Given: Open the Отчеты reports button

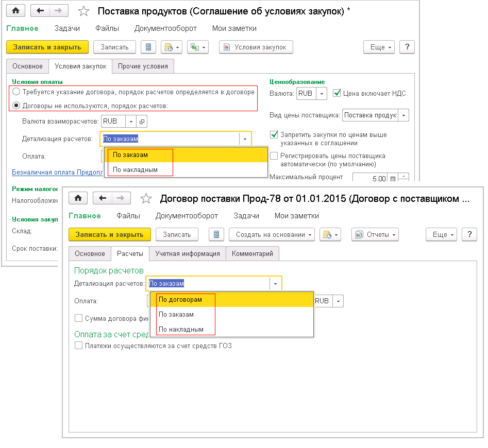Looking at the screenshot, I should (x=376, y=234).
